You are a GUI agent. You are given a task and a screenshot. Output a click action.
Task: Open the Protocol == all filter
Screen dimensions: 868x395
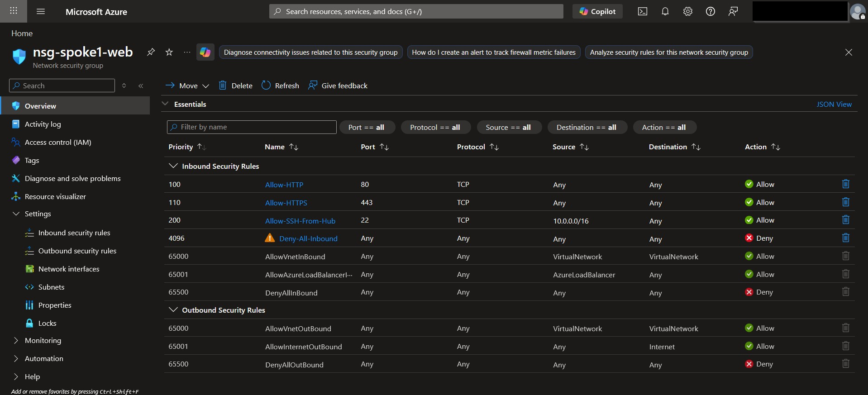tap(435, 127)
